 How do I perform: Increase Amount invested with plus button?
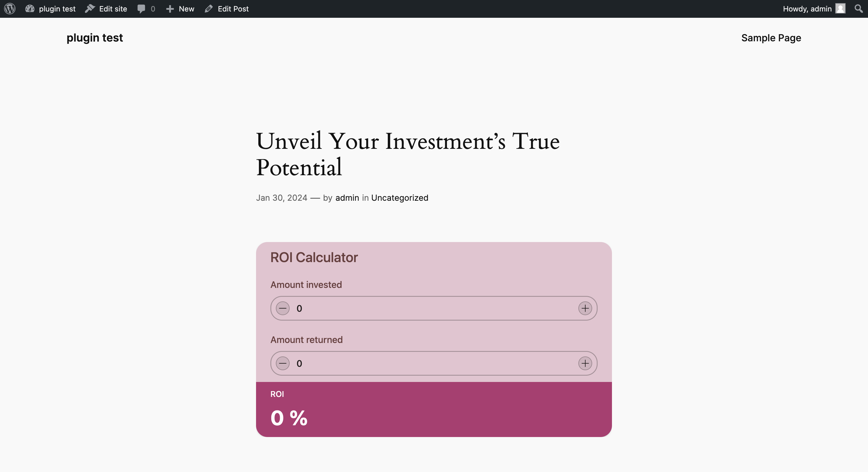point(585,308)
